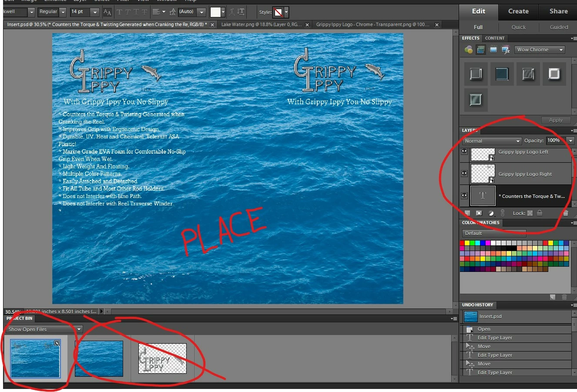
Task: Click the text alignment icon
Action: 159,12
